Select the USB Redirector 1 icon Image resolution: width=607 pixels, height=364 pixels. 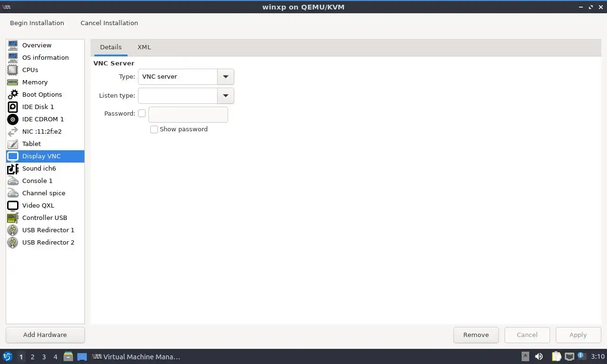coord(13,230)
